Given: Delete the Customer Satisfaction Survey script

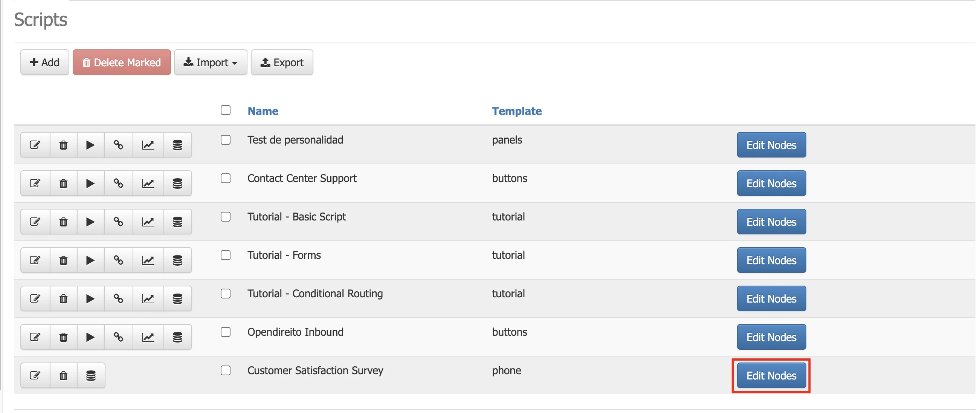Looking at the screenshot, I should point(64,376).
